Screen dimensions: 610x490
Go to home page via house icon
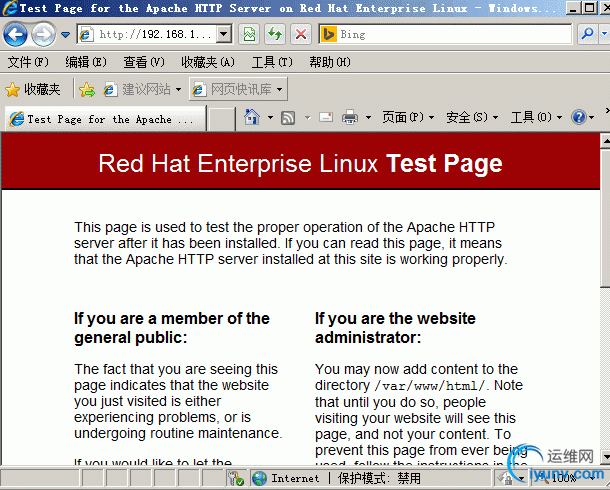(x=252, y=117)
